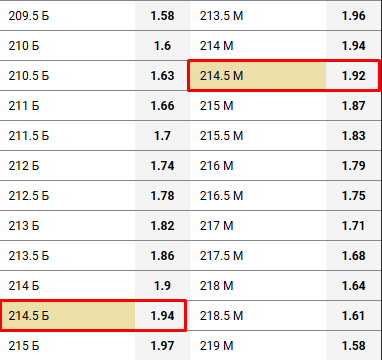Pick odds 1.74 for 212 Б
This screenshot has height=360, width=382.
click(x=162, y=166)
